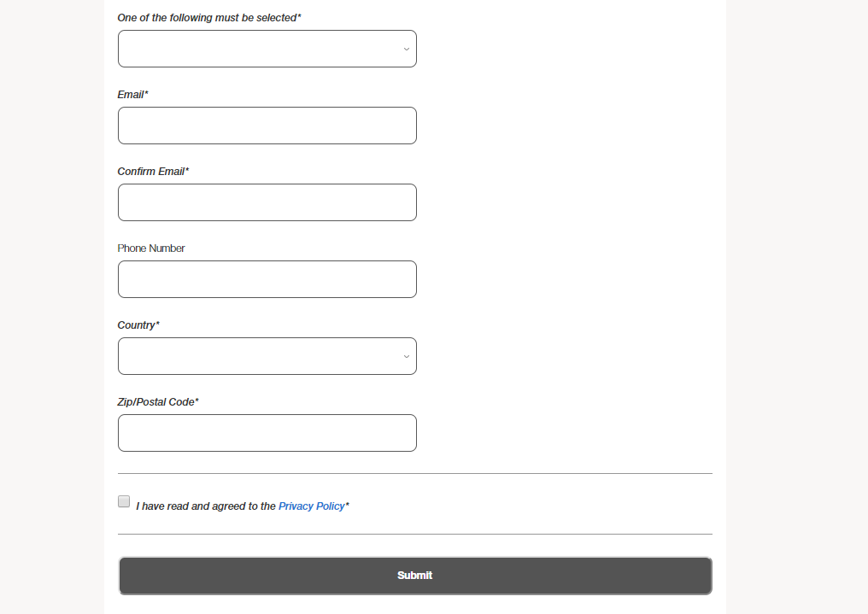The width and height of the screenshot is (868, 614).
Task: Click the Phone Number label
Action: tap(151, 248)
